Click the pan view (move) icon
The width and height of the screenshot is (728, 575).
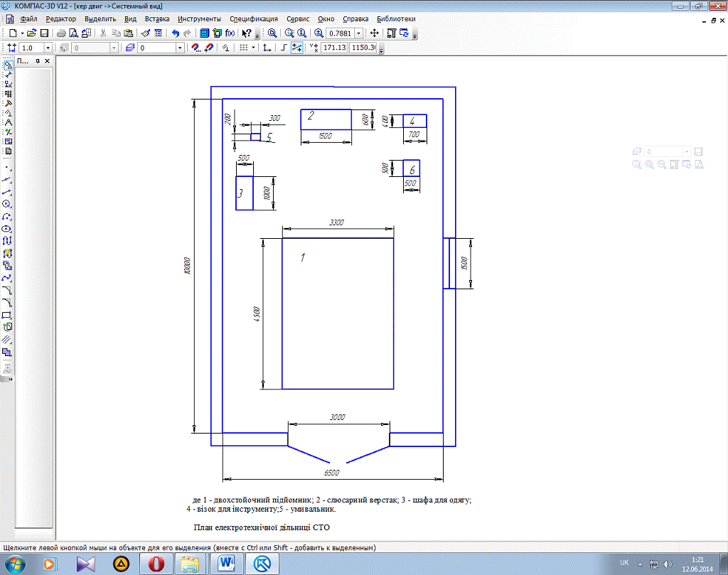[375, 33]
